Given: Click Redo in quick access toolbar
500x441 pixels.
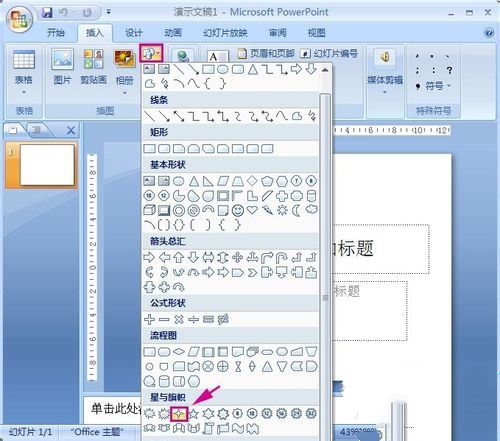Looking at the screenshot, I should coord(87,13).
